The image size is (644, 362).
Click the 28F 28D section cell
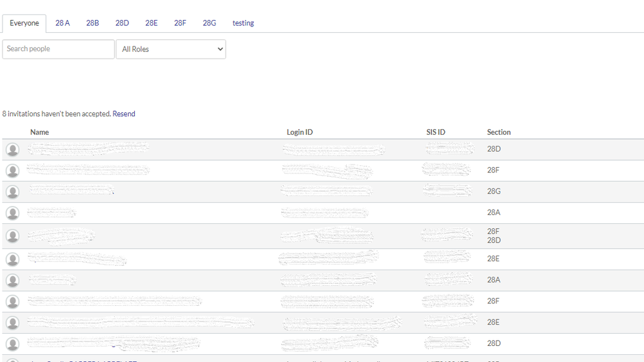coord(494,236)
